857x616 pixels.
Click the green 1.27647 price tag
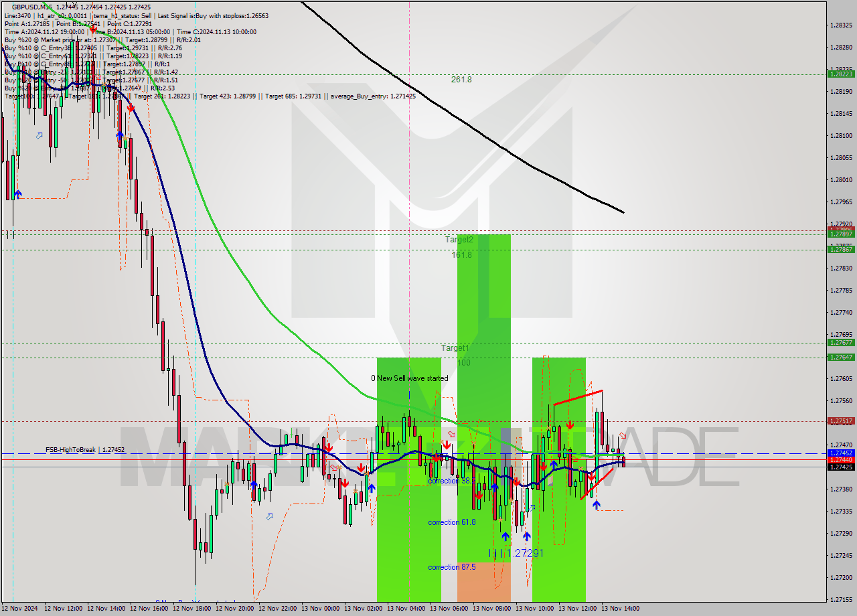click(841, 357)
